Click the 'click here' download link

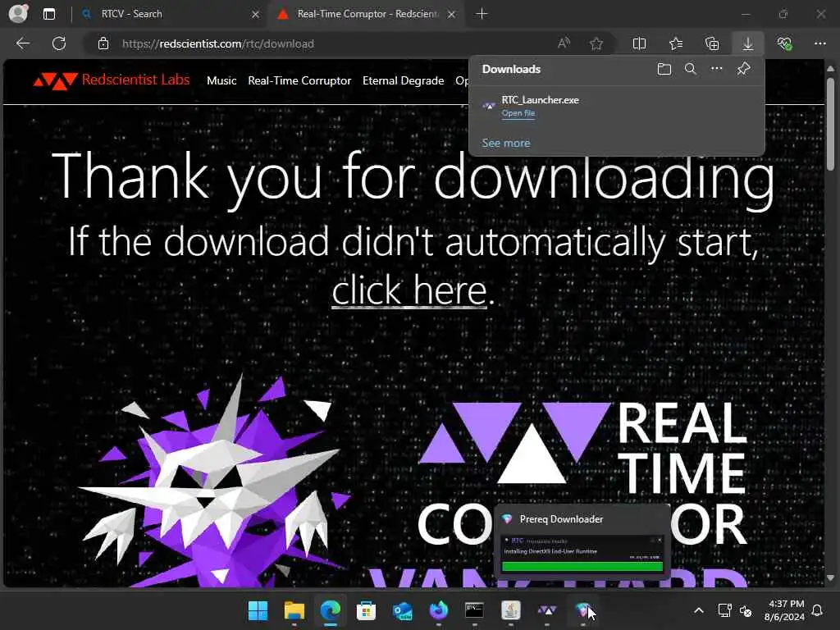click(409, 290)
